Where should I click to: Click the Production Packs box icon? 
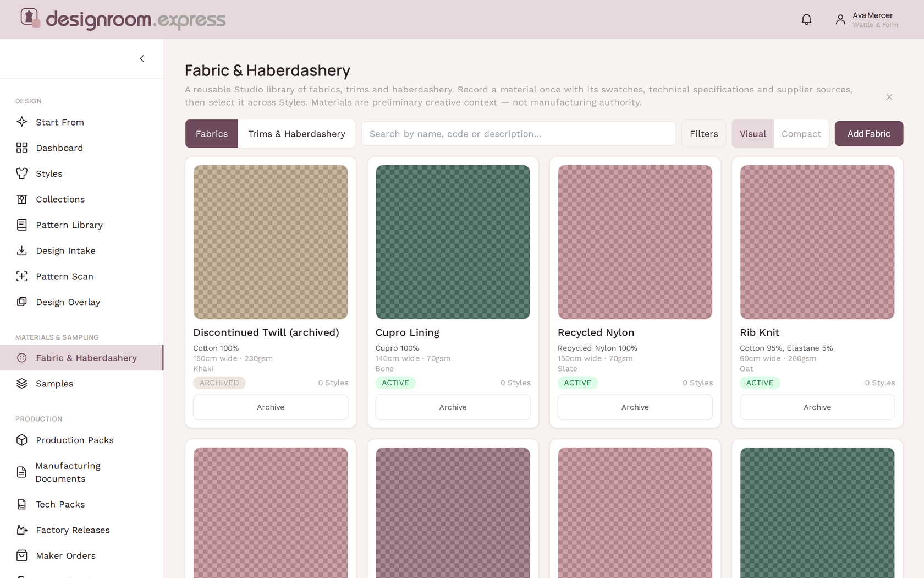[x=22, y=440]
